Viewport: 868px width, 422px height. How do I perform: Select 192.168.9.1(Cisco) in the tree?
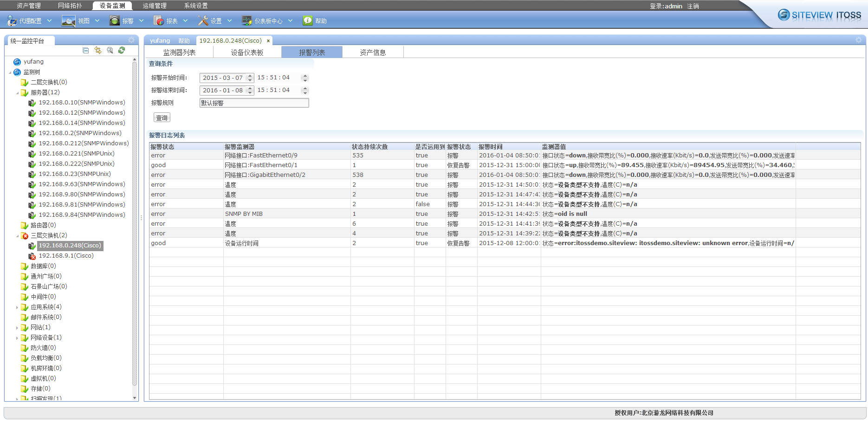click(66, 256)
